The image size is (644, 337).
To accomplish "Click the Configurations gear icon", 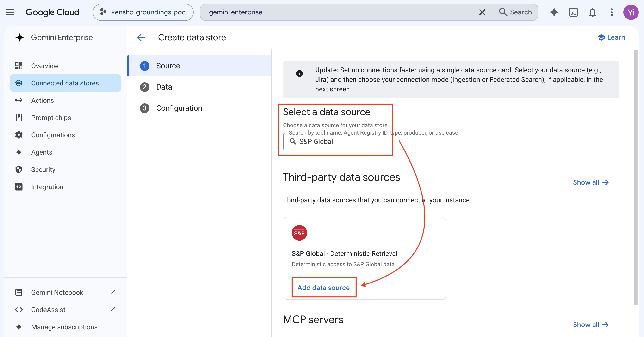I will point(19,135).
